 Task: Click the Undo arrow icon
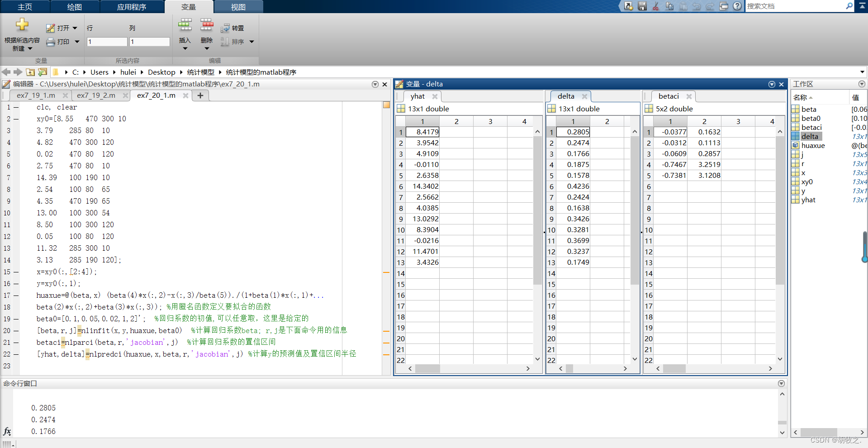click(697, 6)
